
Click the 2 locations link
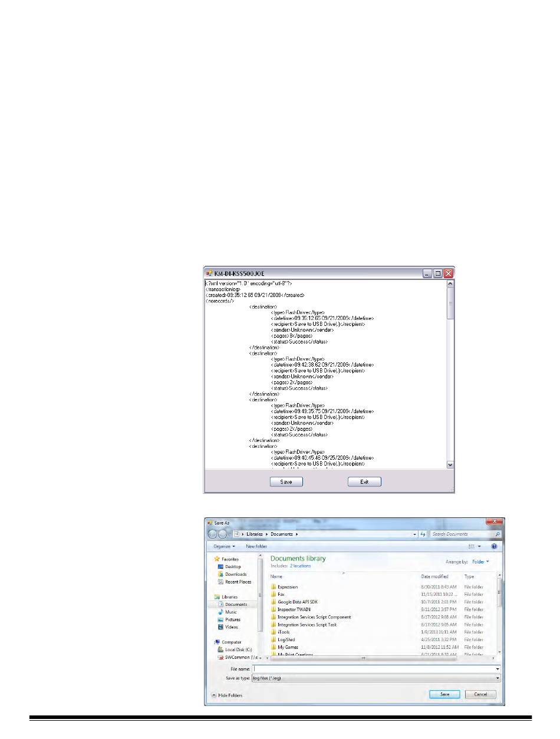tap(300, 566)
